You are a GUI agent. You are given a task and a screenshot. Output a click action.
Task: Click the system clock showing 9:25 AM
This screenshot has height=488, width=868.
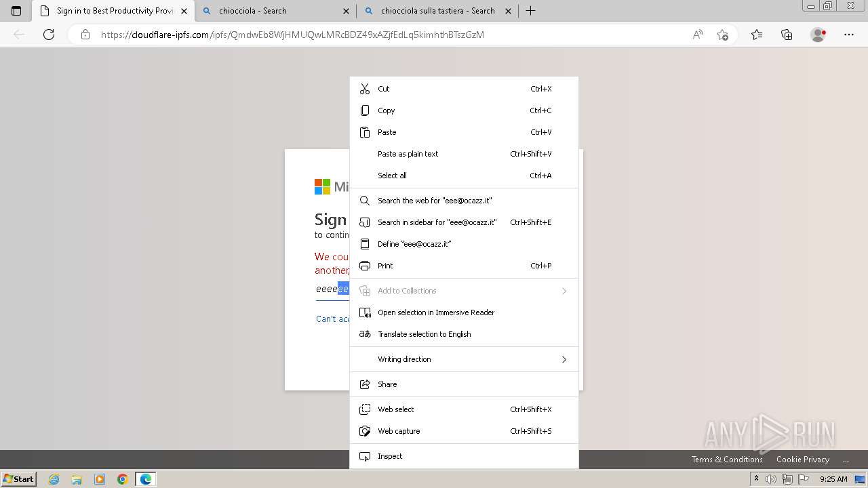tap(833, 479)
